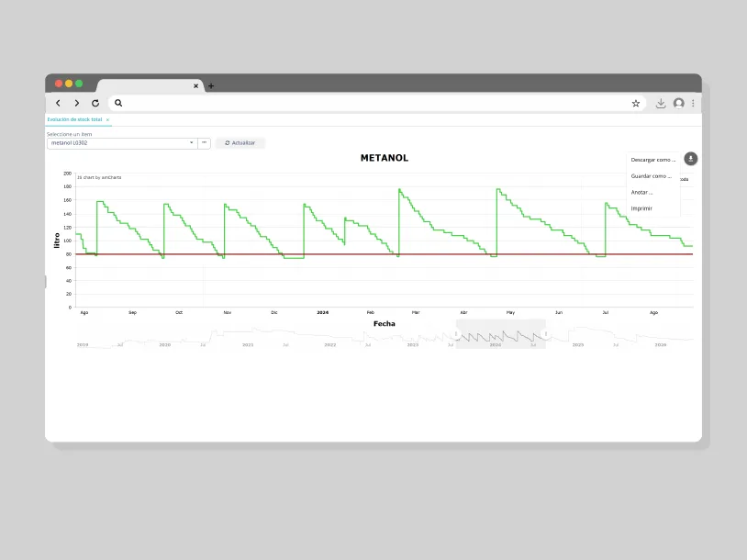Screen dimensions: 747x560
Task: Choose 'Guardar como ...' menu entry
Action: (x=652, y=176)
